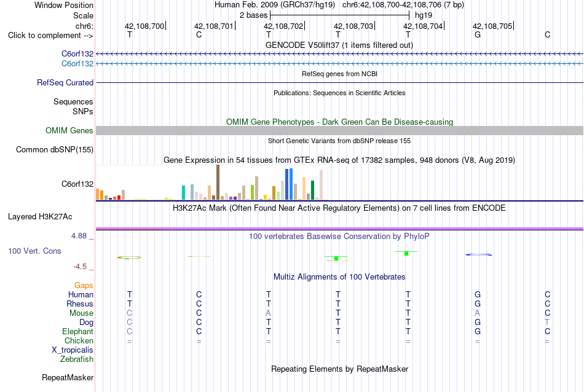
Task: Click the light blue C6orf132 GENCODE label
Action: pos(77,64)
